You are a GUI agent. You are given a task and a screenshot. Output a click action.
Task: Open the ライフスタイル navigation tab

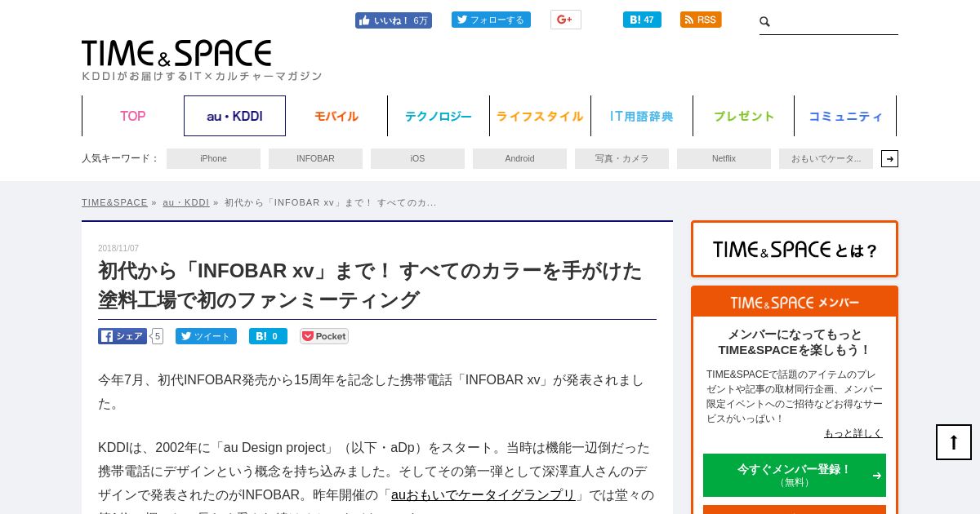pos(540,116)
